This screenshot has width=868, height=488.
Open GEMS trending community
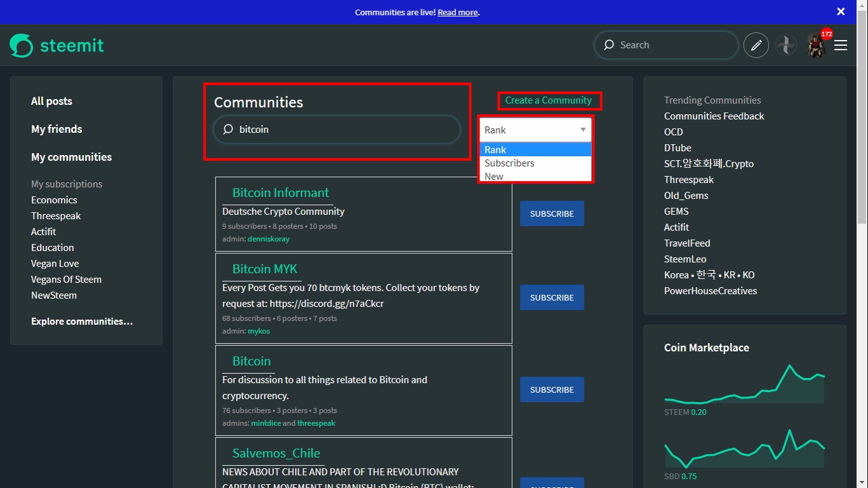(676, 211)
